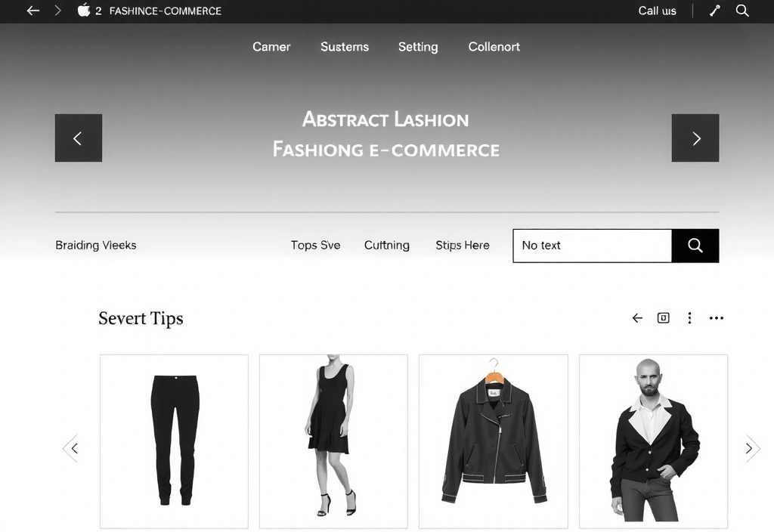This screenshot has height=532, width=774.
Task: Click back arrow in Severt Tips header
Action: point(637,318)
